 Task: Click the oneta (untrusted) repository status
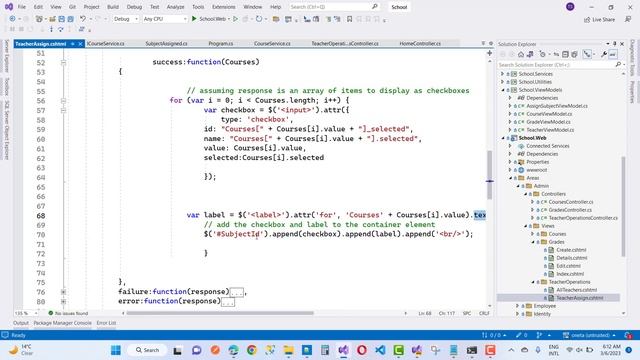589,335
